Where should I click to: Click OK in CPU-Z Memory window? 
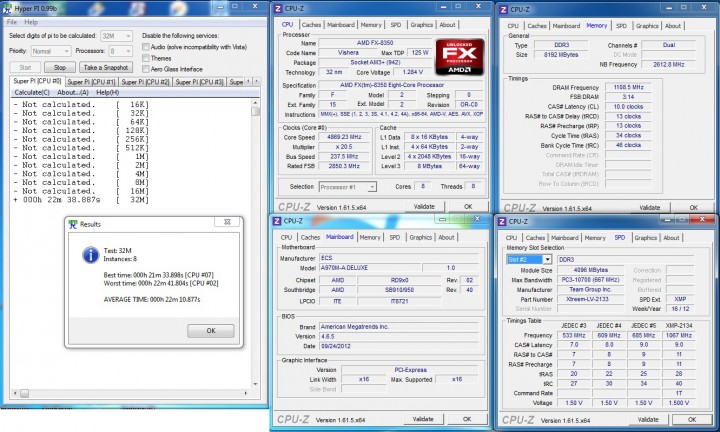click(x=693, y=208)
